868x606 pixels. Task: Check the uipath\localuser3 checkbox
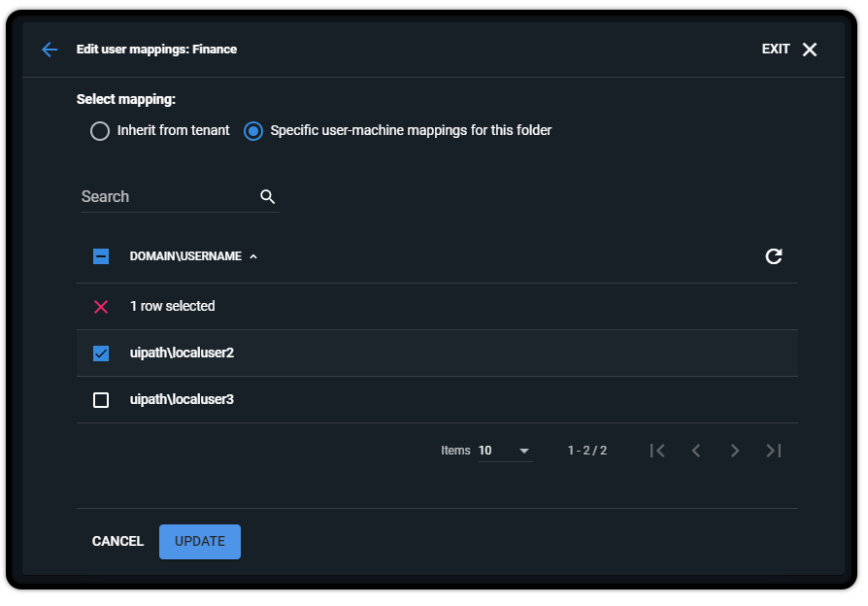pyautogui.click(x=100, y=399)
